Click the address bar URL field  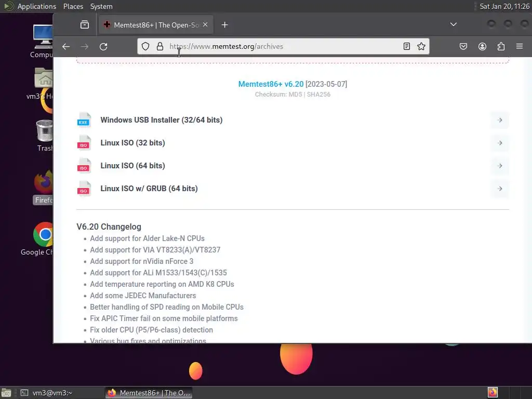coord(283,46)
